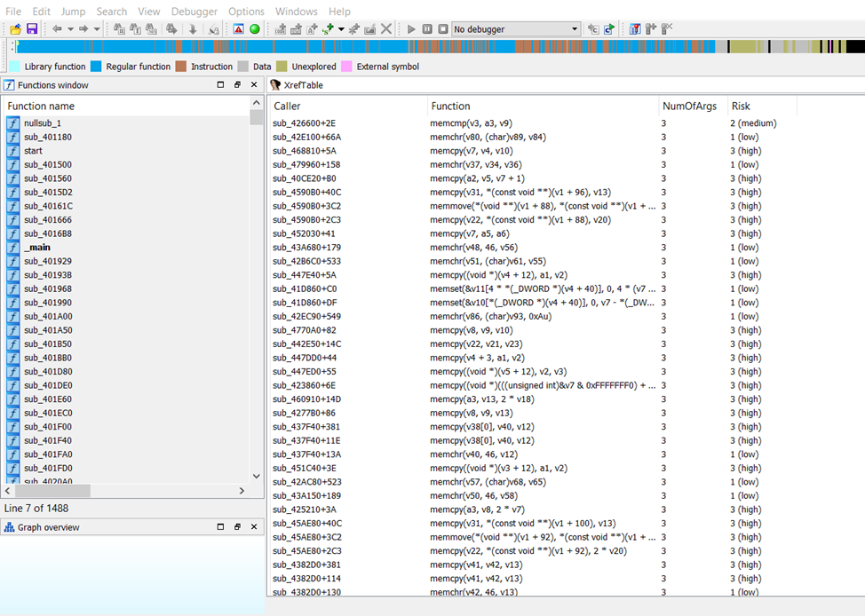Click the green circle status icon
865x616 pixels.
pos(255,28)
